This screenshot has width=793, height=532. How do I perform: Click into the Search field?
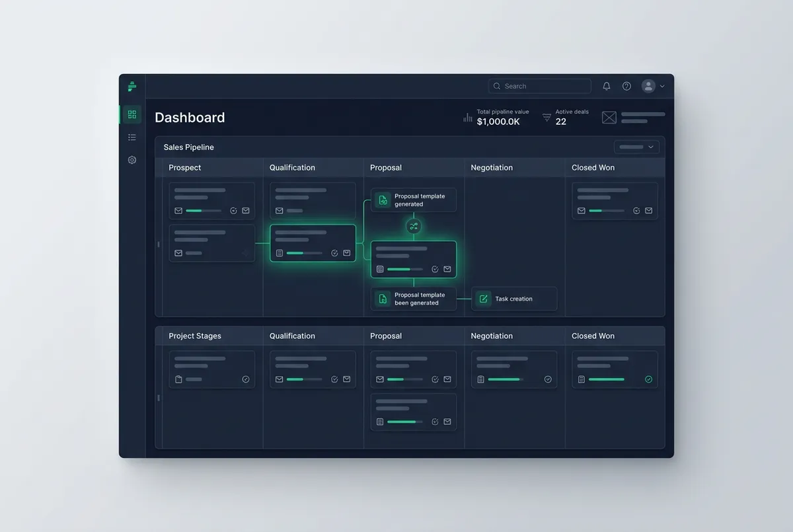(540, 86)
